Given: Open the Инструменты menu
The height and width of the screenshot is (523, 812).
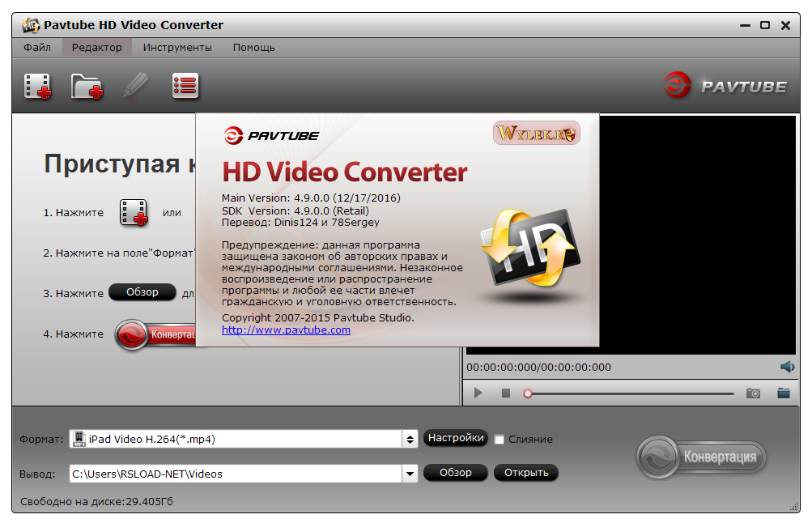Looking at the screenshot, I should click(x=177, y=48).
